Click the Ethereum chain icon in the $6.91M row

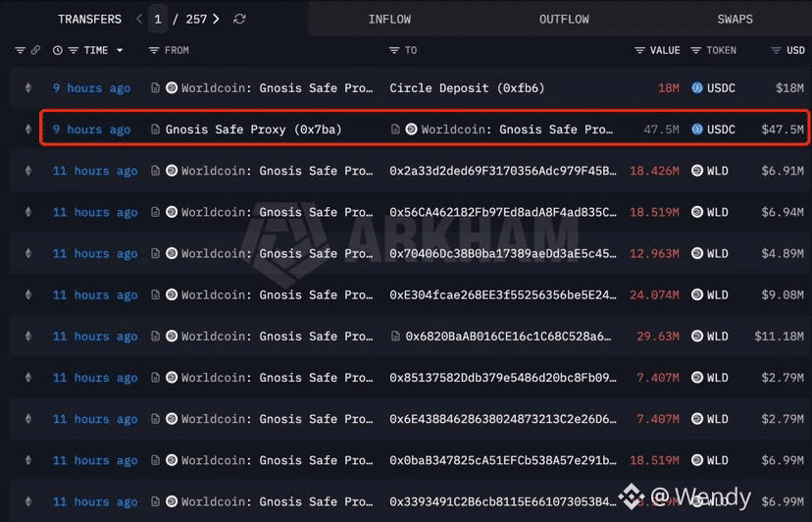click(28, 171)
